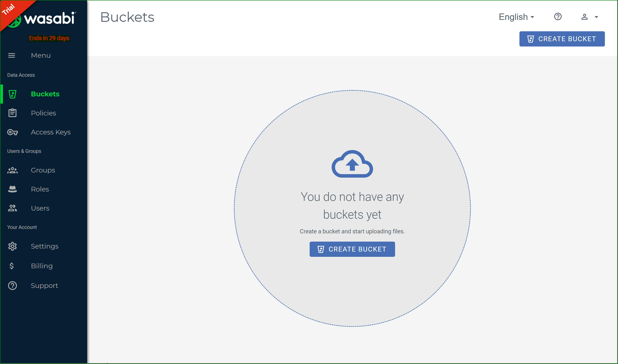
Task: Open the English language dropdown
Action: 516,17
